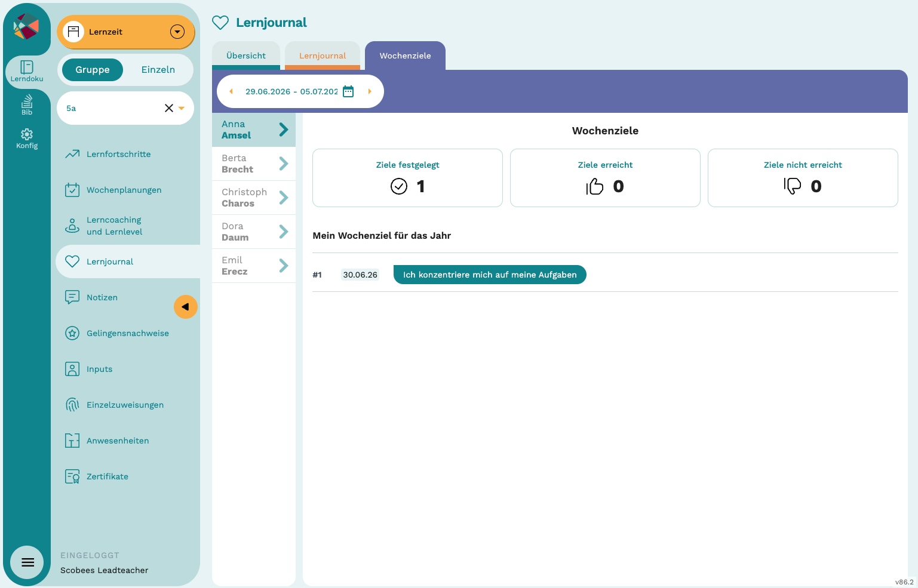Expand student Berta Brecht
The width and height of the screenshot is (918, 588).
click(x=254, y=164)
